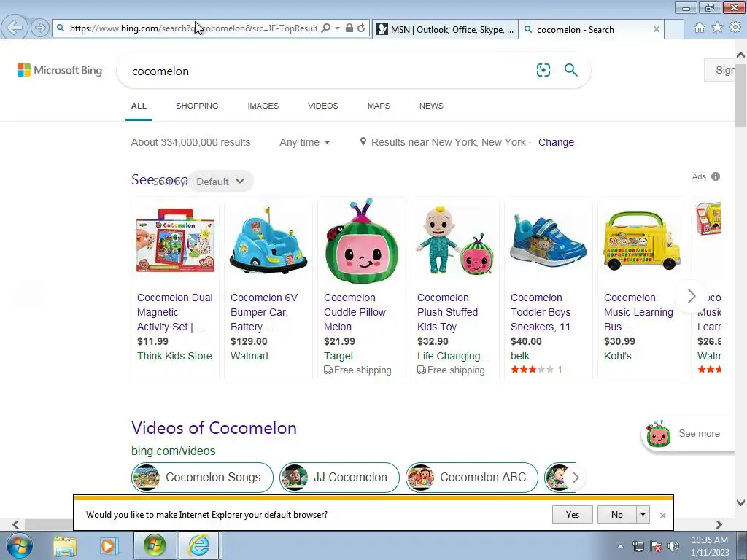Viewport: 747px width, 560px height.
Task: Advance the shopping carousel next arrow
Action: pos(692,296)
